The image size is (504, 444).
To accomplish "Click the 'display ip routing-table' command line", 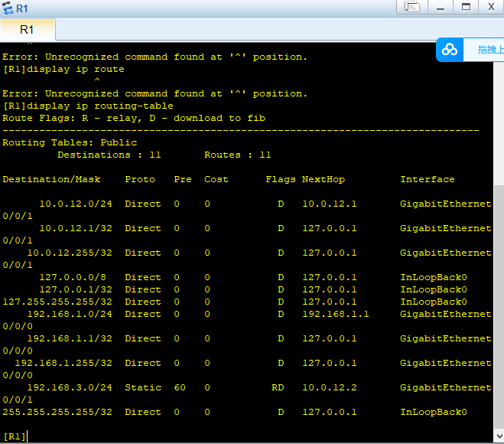I will pos(88,106).
